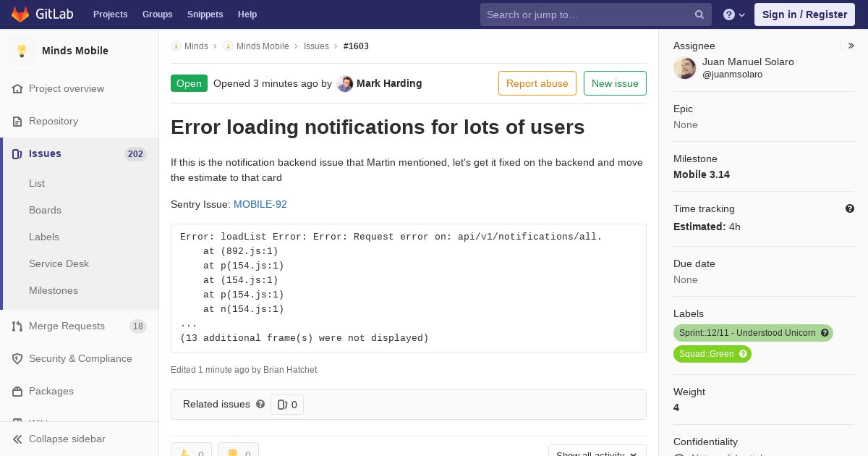This screenshot has width=868, height=456.
Task: Click the Issues sidebar icon
Action: (x=17, y=154)
